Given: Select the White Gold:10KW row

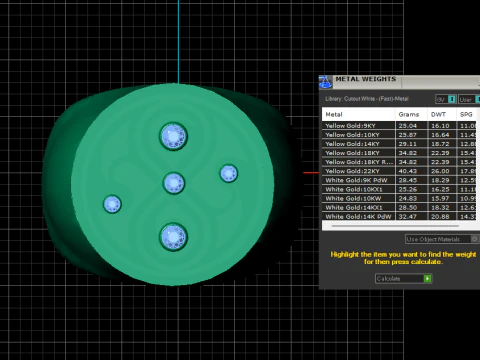Looking at the screenshot, I should (399, 198).
